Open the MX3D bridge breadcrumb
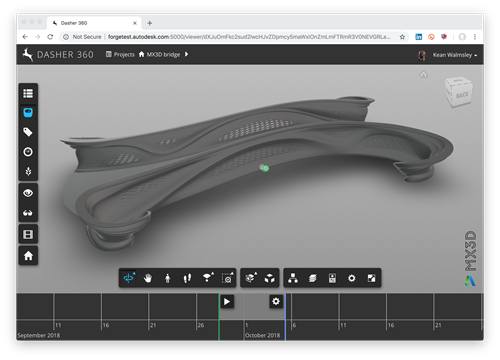Viewport: 500px width, 360px height. point(159,54)
